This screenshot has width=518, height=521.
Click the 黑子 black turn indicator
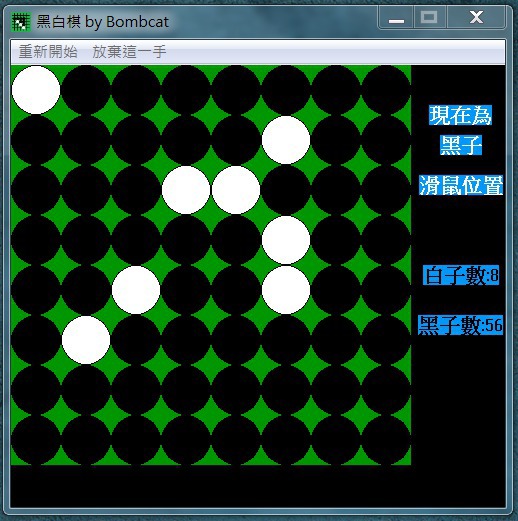[x=461, y=145]
